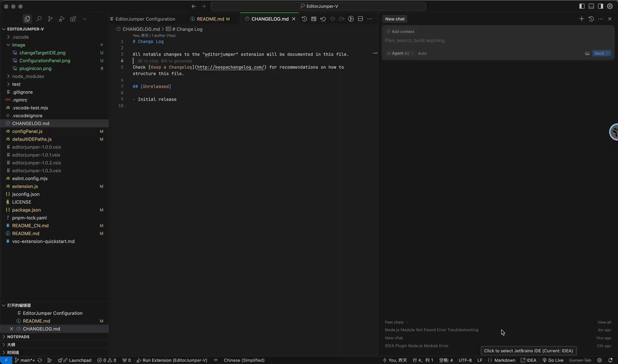This screenshot has width=618, height=364.
Task: Run the CHANGELOG.md file via the run icon
Action: tap(351, 19)
